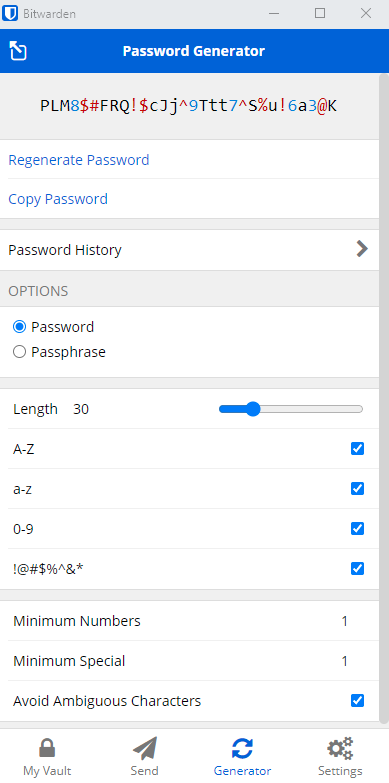
Task: Disable the 0-9 numbers checkbox
Action: pyautogui.click(x=358, y=528)
